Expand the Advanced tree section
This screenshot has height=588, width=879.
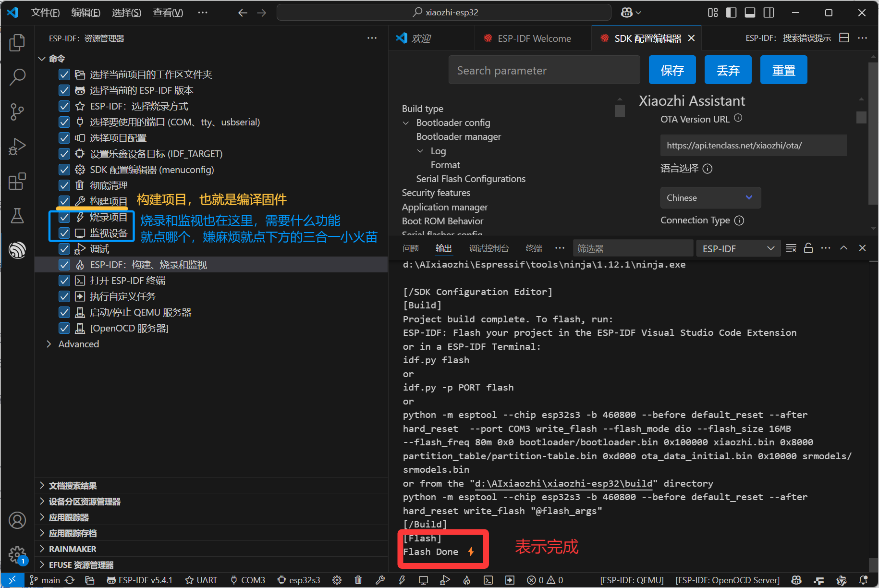pos(49,344)
